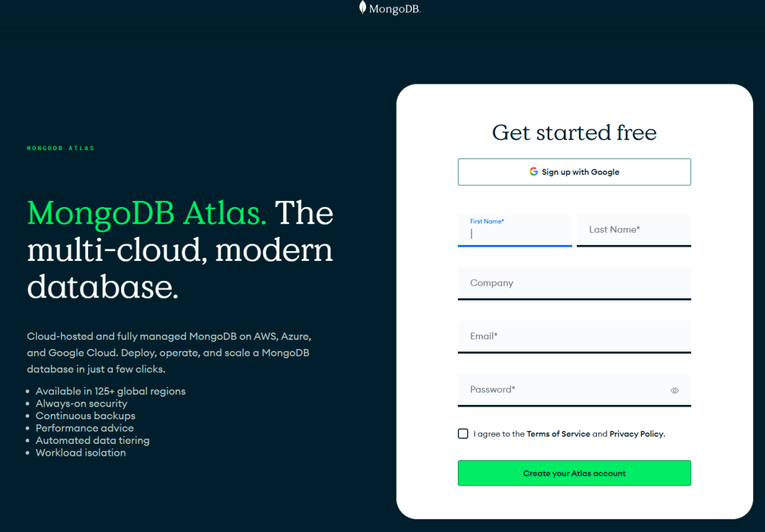Screen dimensions: 765x532
Task: Click 'Continuous backups' bullet
Action: point(85,415)
